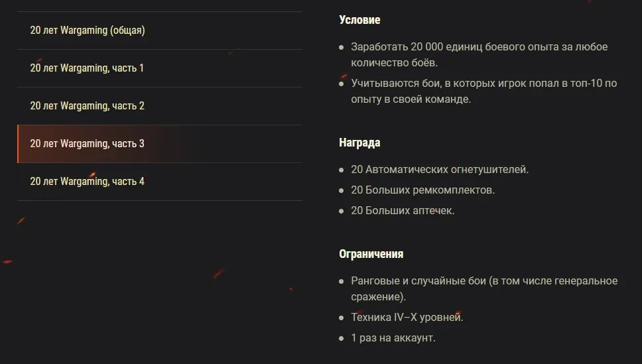Click the "1 раз на аккаунт" line
Screen dimensions: 642x364
pos(393,338)
